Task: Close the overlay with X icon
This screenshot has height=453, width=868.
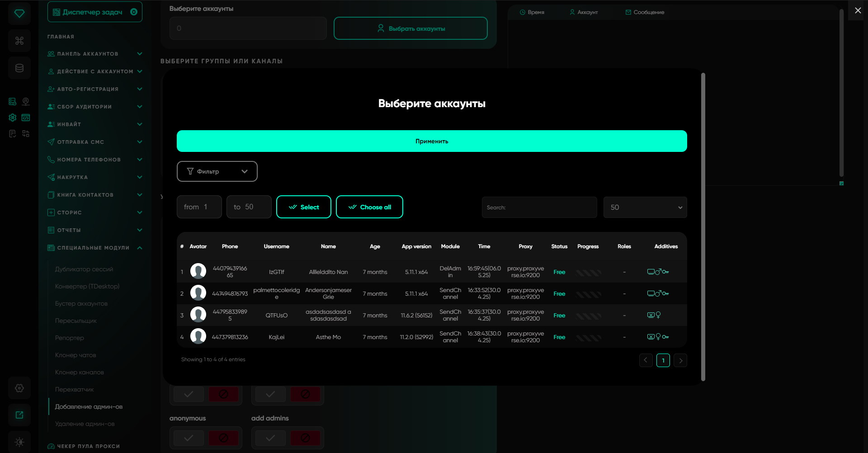Action: point(858,10)
